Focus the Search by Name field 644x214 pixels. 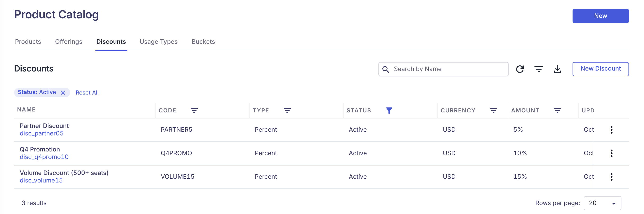443,69
